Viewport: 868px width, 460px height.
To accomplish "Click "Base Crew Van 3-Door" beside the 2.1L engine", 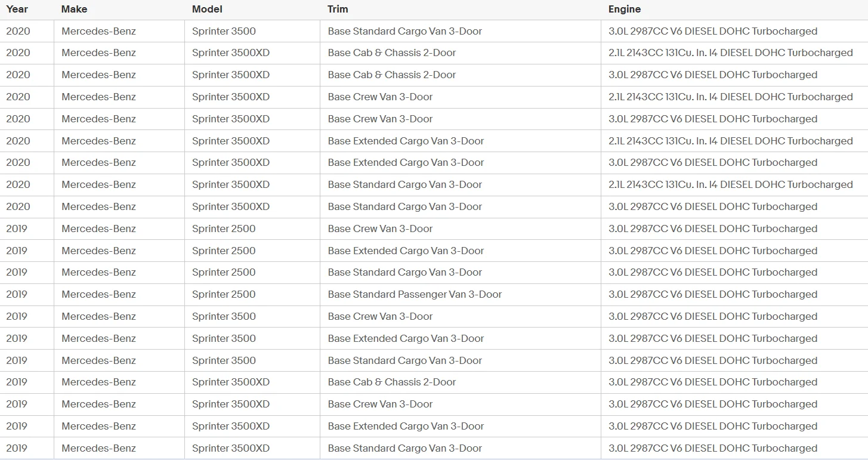I will pos(380,97).
